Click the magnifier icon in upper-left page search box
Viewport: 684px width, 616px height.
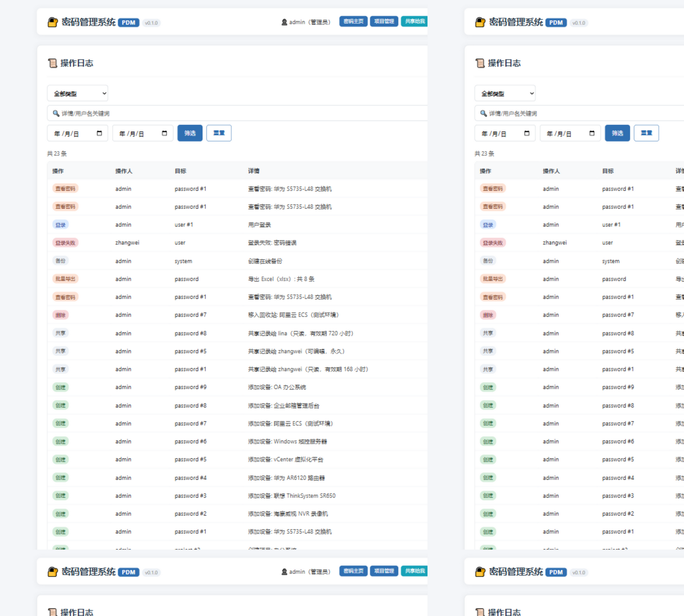coord(56,113)
